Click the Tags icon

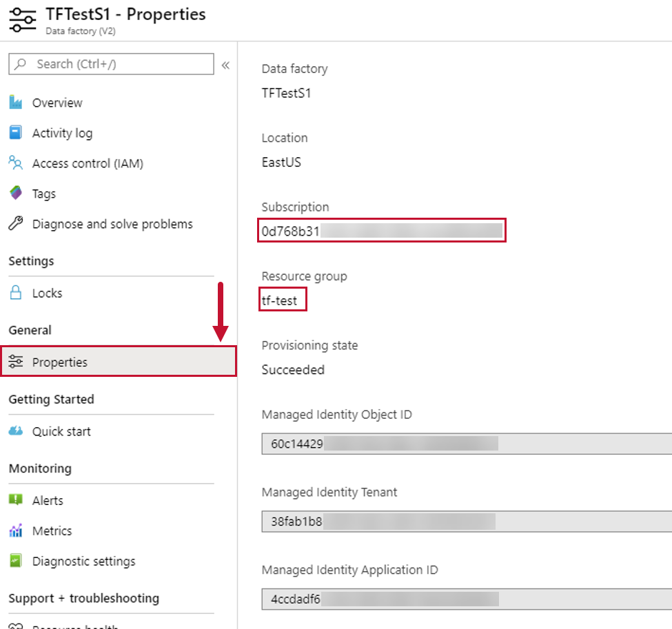(16, 193)
